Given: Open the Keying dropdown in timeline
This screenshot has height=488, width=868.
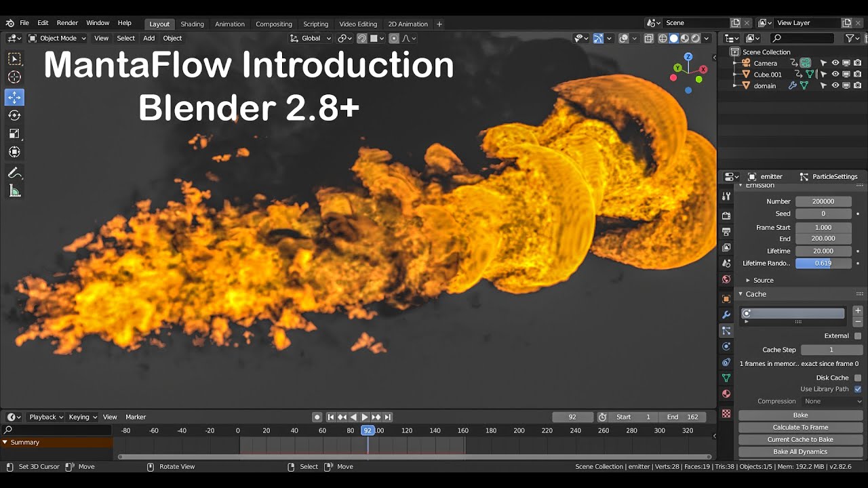Looking at the screenshot, I should click(x=82, y=417).
